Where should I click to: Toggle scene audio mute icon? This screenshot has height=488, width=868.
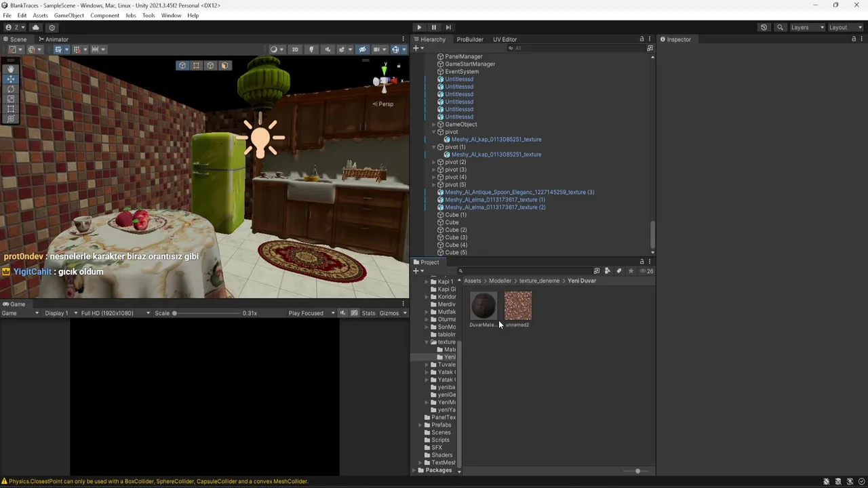tap(328, 49)
